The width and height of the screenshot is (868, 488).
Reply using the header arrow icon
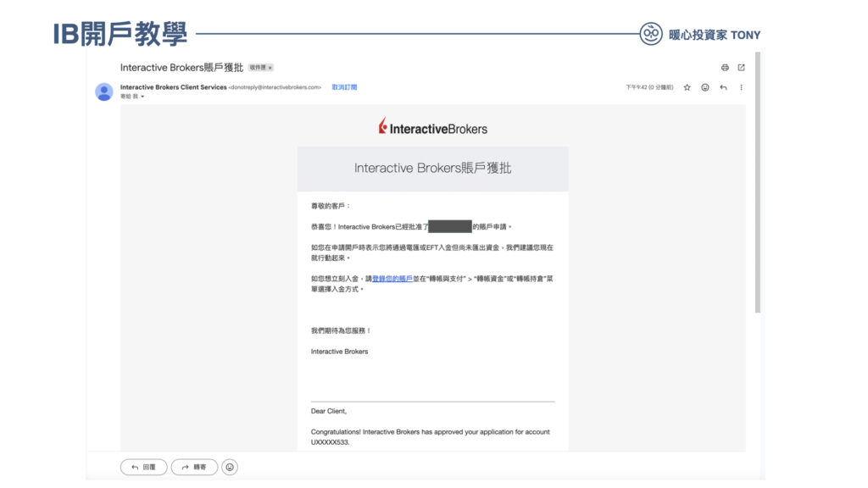(724, 87)
